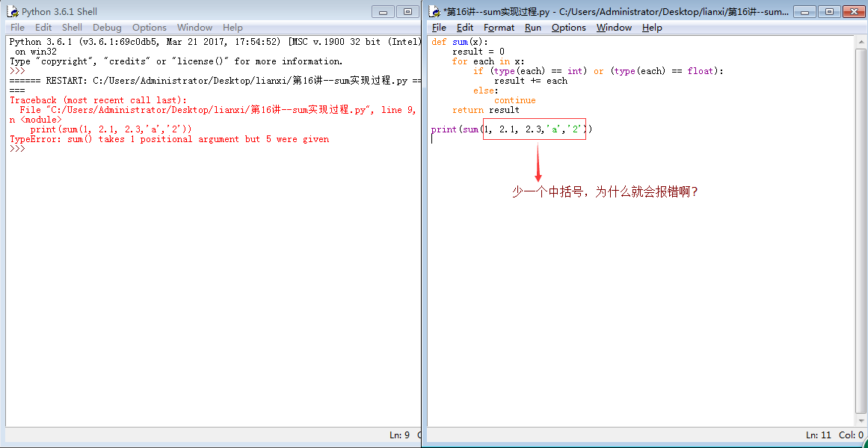Viewport: 868px width, 448px height.
Task: Click the editor window's title bar file icon
Action: pos(434,11)
